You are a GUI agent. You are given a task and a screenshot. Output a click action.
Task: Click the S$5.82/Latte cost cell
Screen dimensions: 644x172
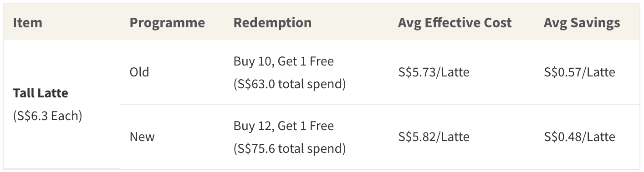pos(433,137)
